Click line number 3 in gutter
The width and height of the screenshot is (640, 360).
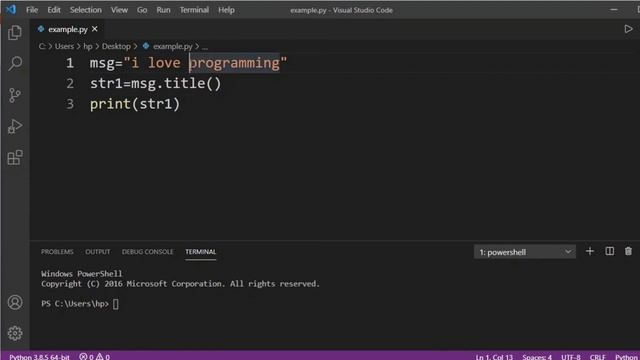coord(70,104)
